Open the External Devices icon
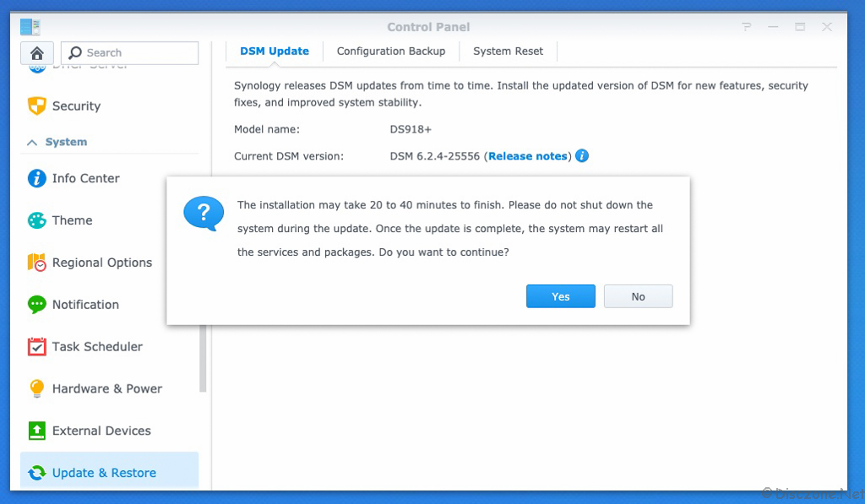 coord(37,431)
